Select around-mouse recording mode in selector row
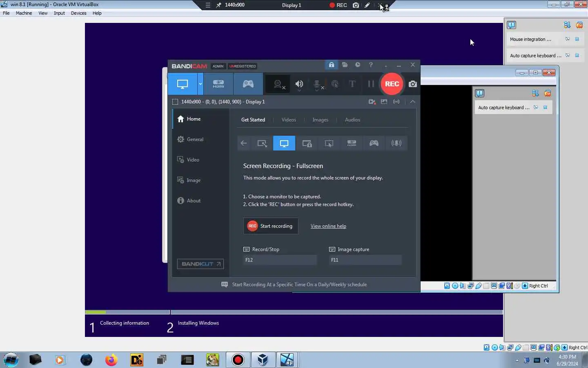 pos(329,143)
